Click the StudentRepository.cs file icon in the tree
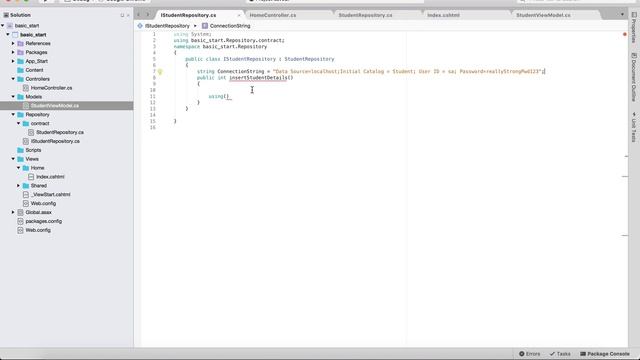 tap(31, 132)
